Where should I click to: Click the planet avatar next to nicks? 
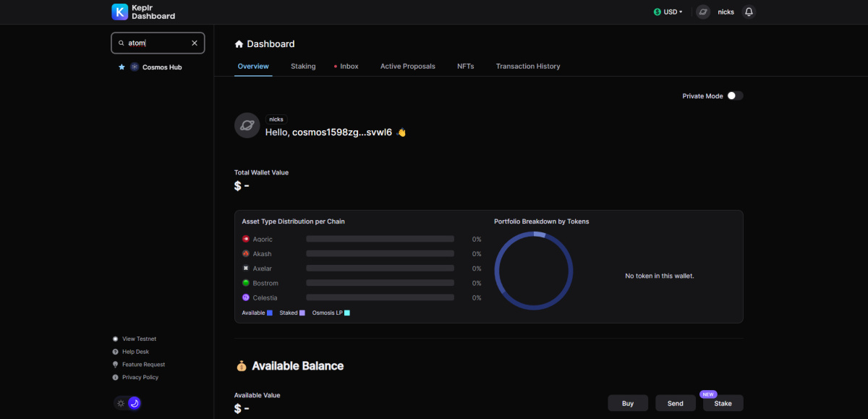(703, 12)
